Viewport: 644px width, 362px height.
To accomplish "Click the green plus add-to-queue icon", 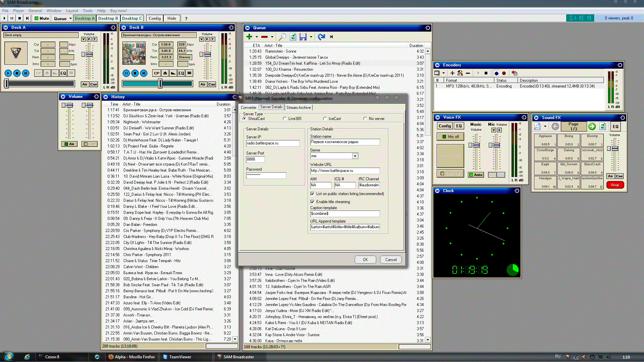I will tap(249, 37).
